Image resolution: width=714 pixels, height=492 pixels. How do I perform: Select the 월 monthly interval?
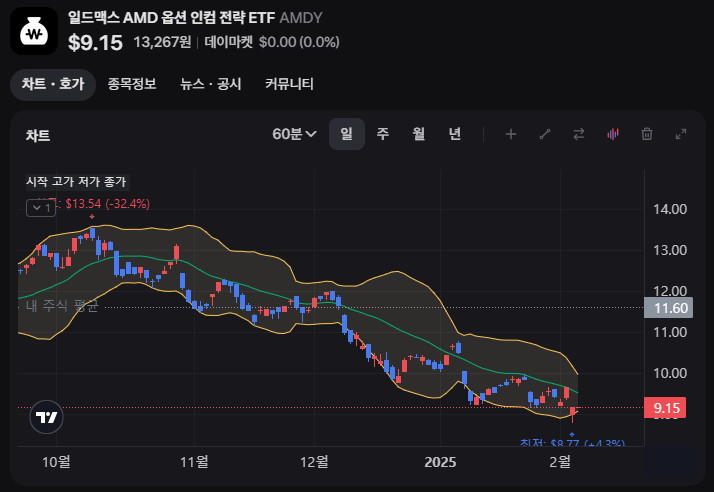[418, 134]
